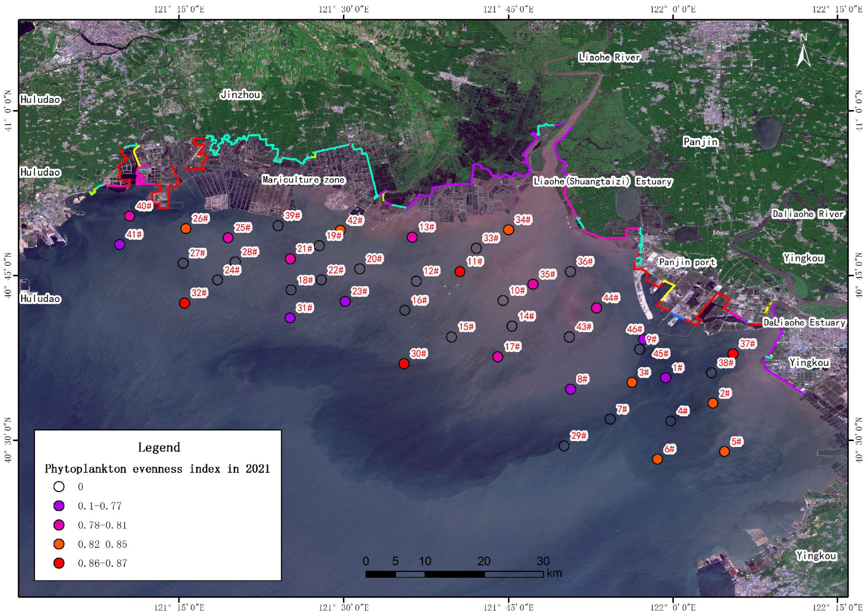Click the purple marker for station 41#
This screenshot has width=868, height=616.
click(x=120, y=244)
